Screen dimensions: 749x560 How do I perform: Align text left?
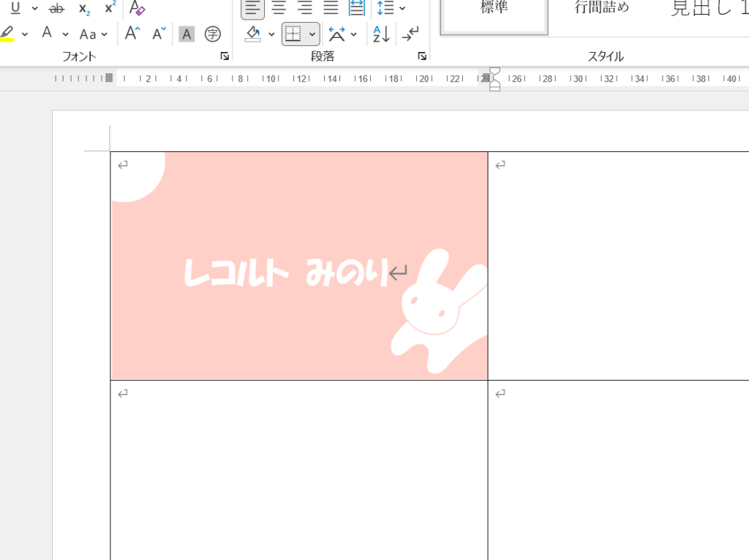(x=252, y=8)
